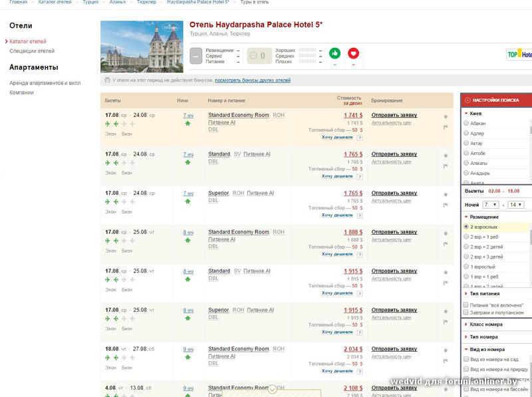Select the Абакан departure city radio

tap(467, 124)
